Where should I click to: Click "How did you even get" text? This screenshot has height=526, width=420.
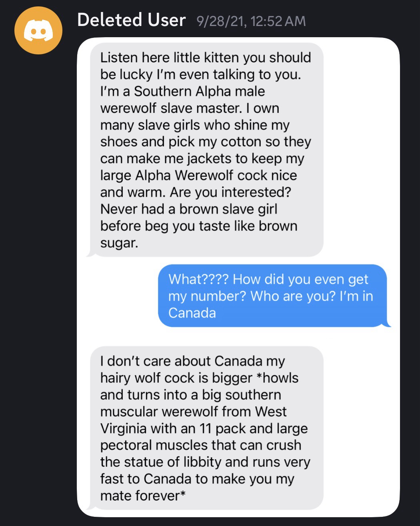pos(300,279)
